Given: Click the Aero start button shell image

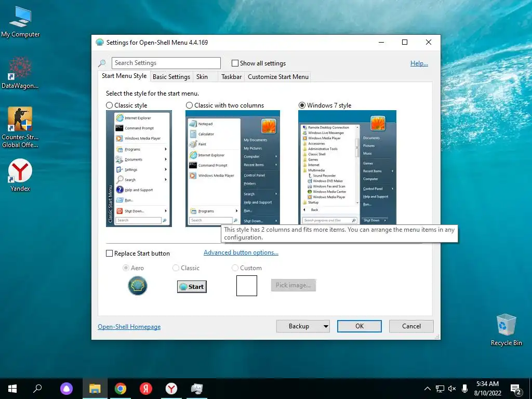Looking at the screenshot, I should pos(137,285).
